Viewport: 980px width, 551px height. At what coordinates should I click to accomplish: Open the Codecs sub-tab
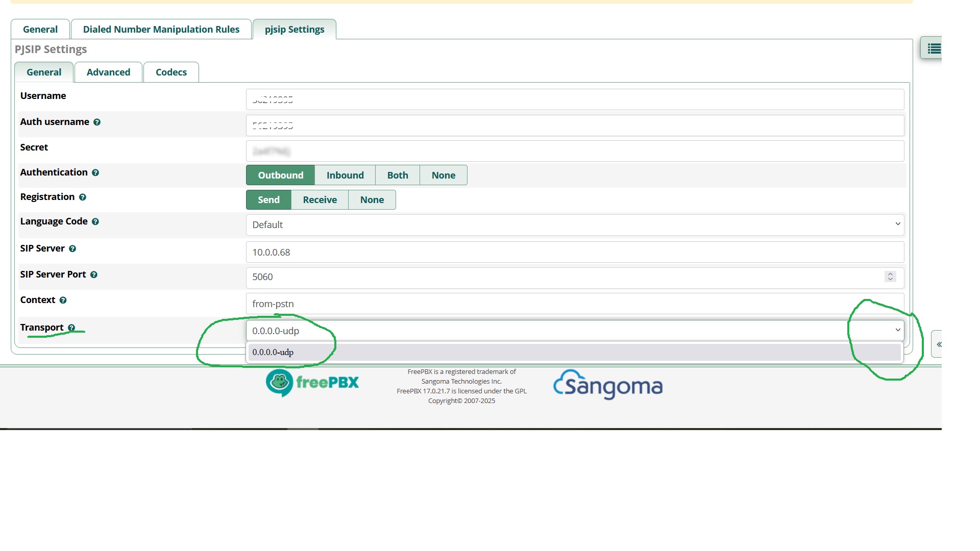coord(171,72)
